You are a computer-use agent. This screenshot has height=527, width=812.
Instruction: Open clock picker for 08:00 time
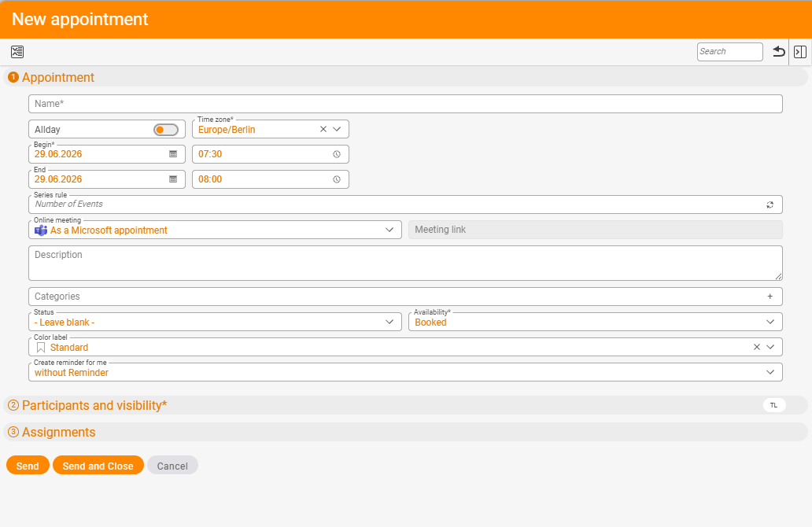pyautogui.click(x=337, y=179)
